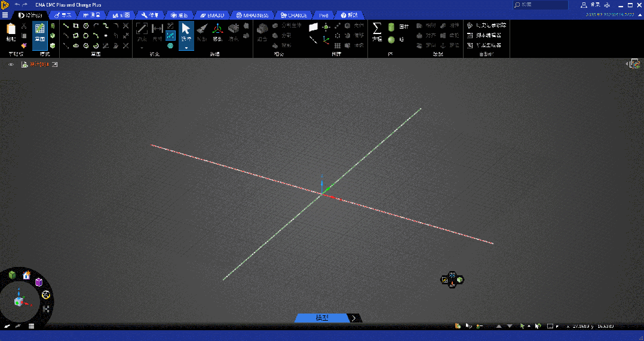The width and height of the screenshot is (644, 341).
Task: Insert a white Plane
Action: 314,27
